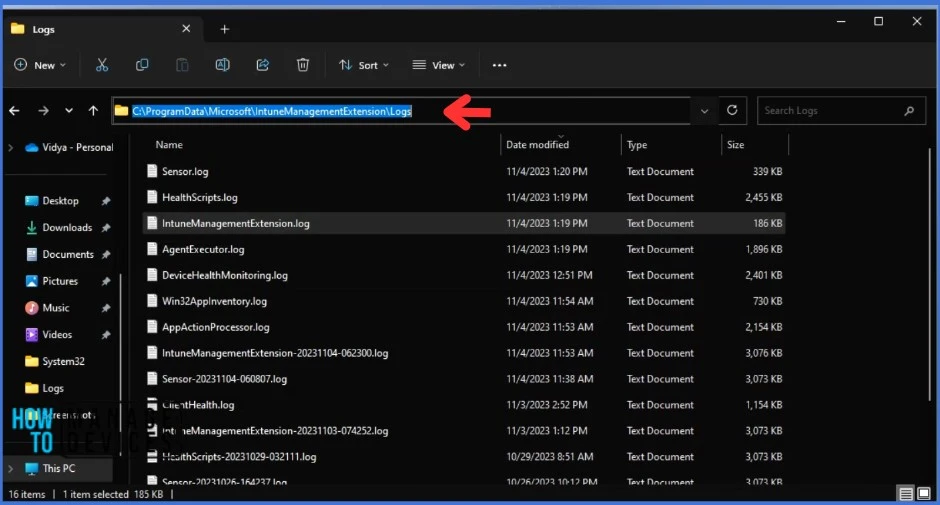Open Documents in navigation pane

[67, 254]
